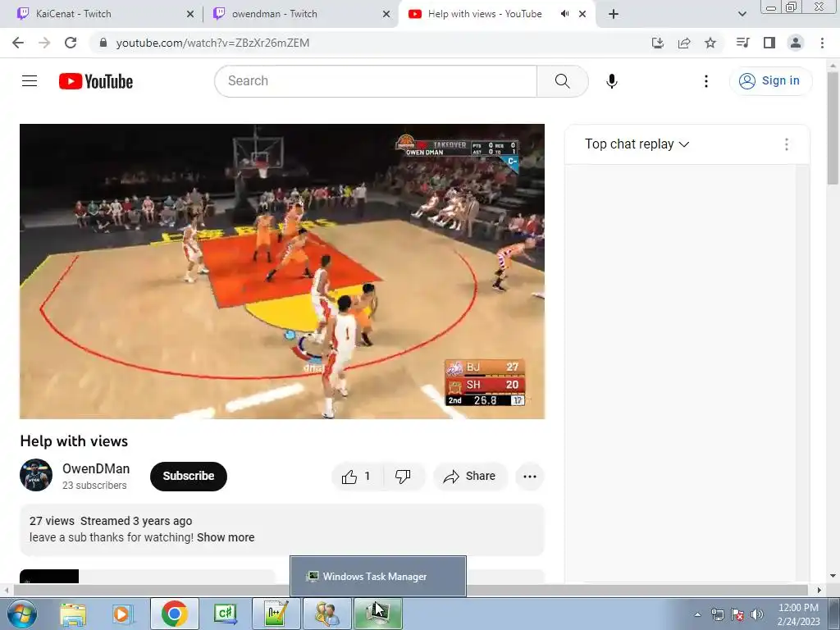Click the video player to pause
840x630 pixels.
click(282, 271)
